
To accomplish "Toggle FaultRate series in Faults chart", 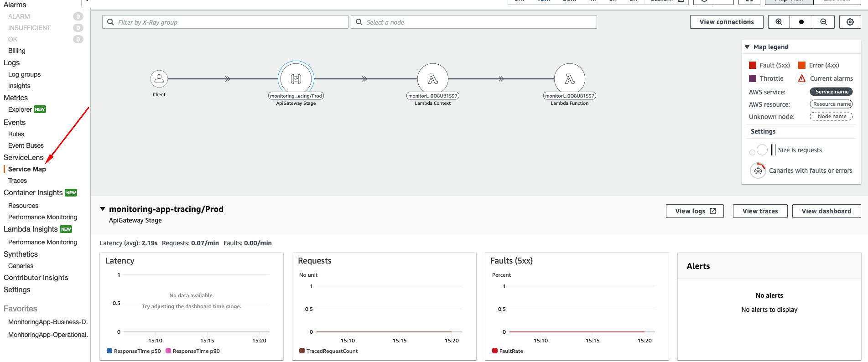I will click(508, 351).
